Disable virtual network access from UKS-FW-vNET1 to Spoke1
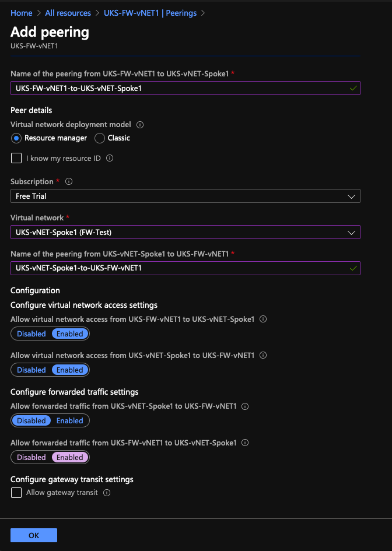The width and height of the screenshot is (392, 551). (x=32, y=334)
